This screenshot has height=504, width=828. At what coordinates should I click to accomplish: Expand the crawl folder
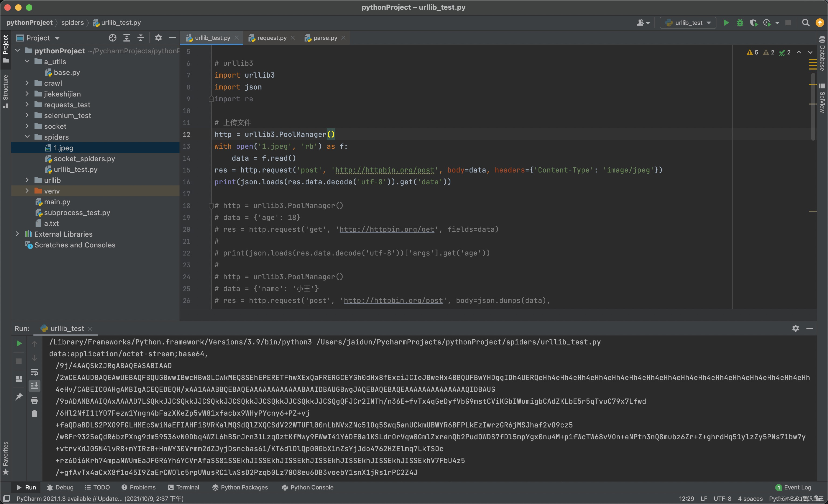point(27,83)
